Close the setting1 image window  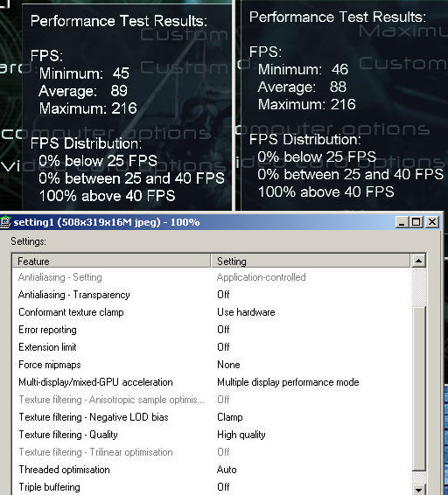pyautogui.click(x=432, y=222)
